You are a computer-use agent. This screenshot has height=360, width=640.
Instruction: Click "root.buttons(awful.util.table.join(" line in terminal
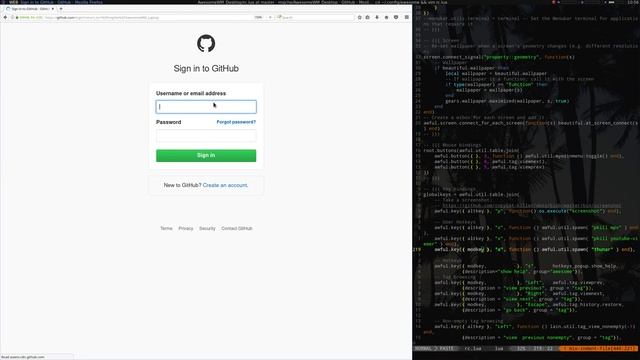[x=471, y=151]
